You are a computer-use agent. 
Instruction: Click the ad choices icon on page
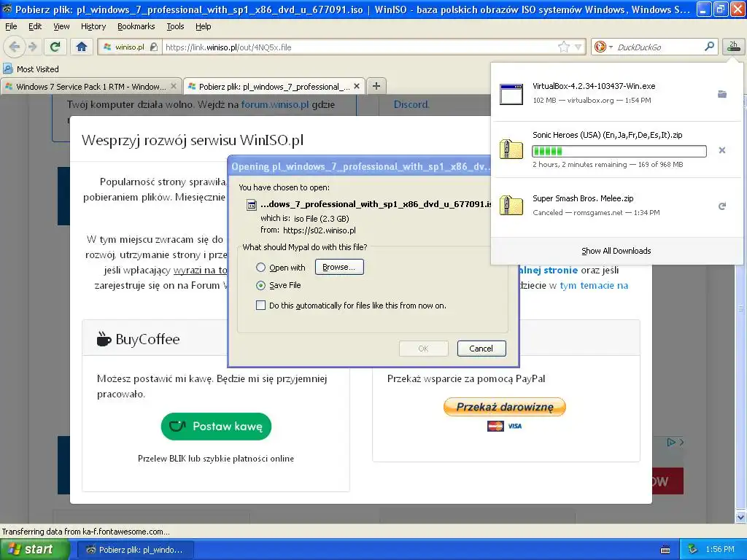(x=671, y=443)
